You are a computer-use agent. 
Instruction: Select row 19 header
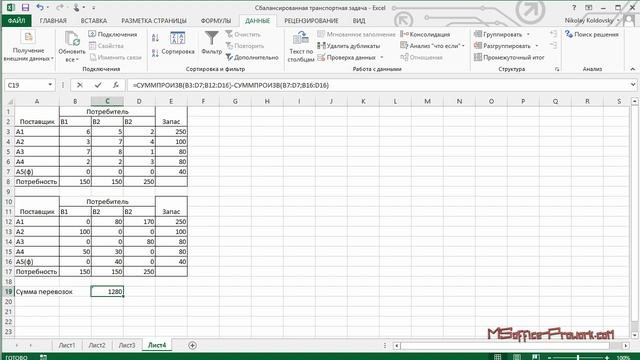[8, 291]
